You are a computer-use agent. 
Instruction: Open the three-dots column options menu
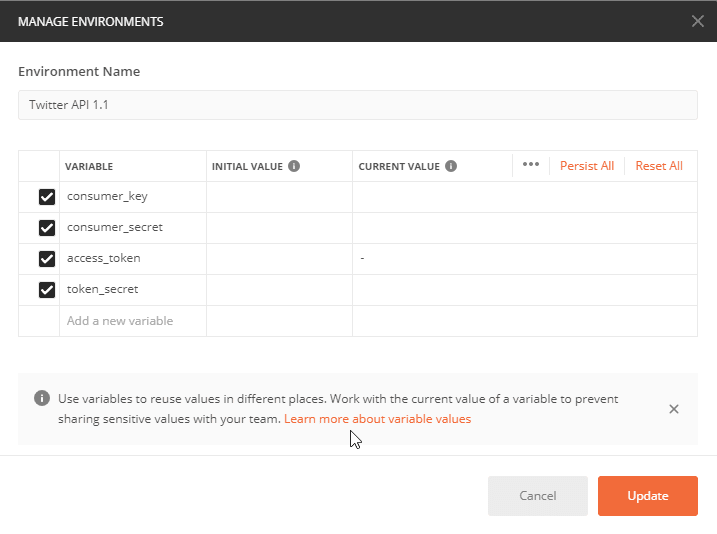(x=530, y=164)
